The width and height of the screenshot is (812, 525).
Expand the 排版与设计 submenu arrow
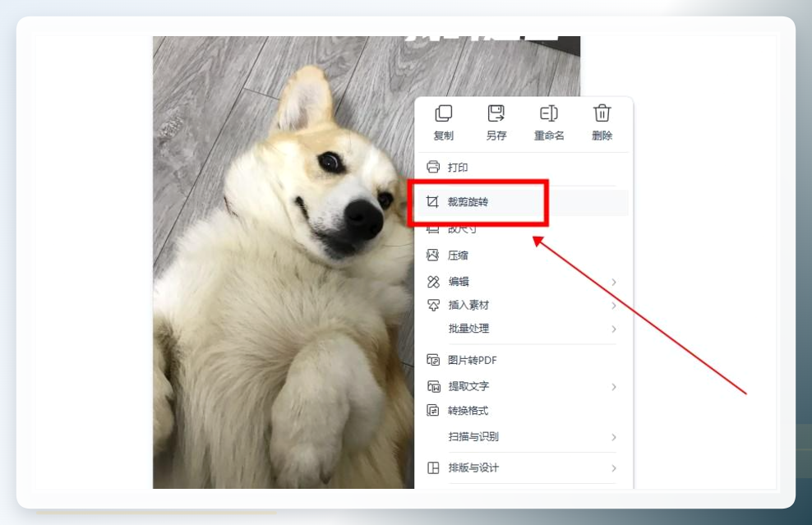pos(614,468)
